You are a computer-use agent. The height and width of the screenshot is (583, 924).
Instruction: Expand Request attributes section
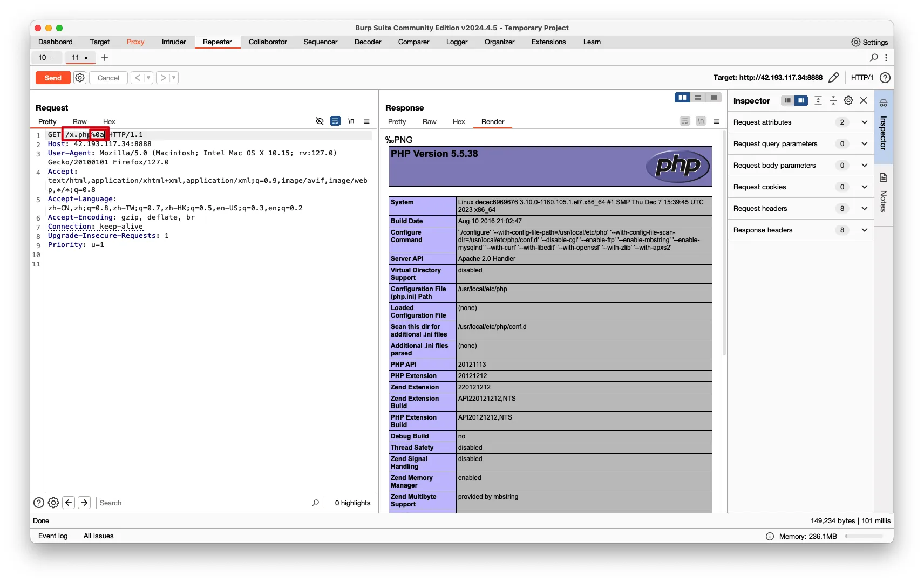click(864, 122)
